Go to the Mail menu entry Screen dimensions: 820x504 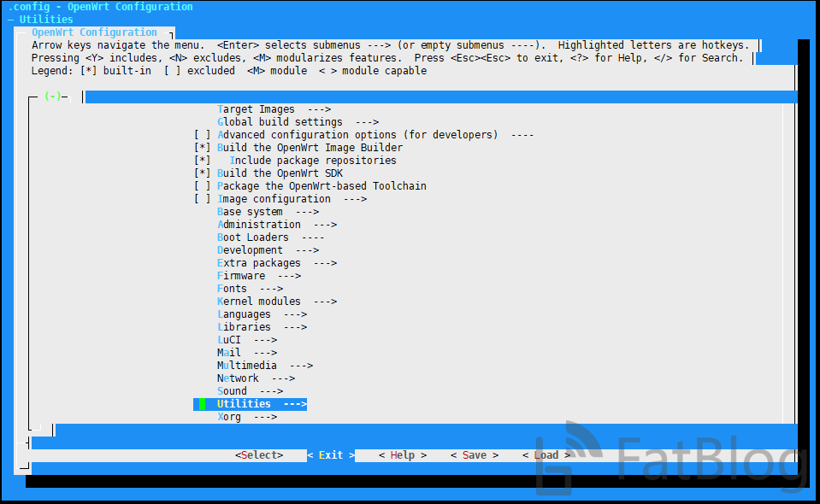[x=247, y=353]
